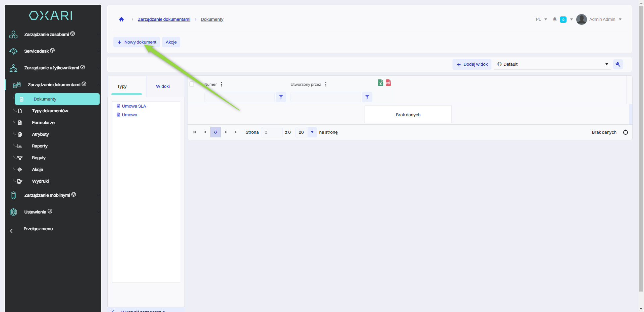Expand the Default view dropdown
The height and width of the screenshot is (312, 644).
click(x=606, y=64)
